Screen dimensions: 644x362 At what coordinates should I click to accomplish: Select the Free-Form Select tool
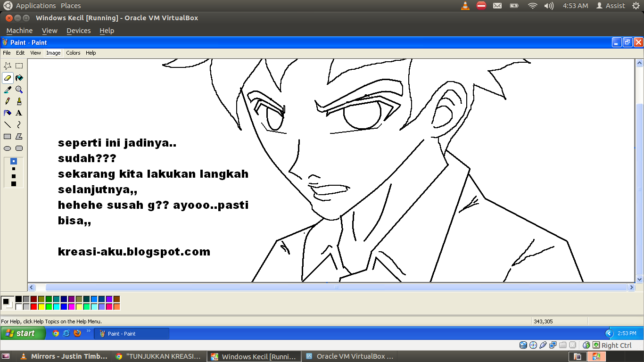(8, 66)
